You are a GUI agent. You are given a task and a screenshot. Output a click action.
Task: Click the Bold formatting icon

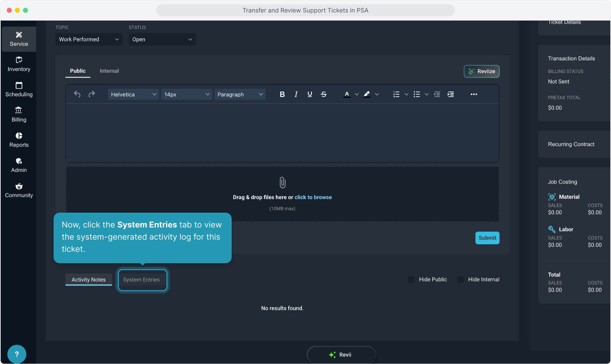282,94
